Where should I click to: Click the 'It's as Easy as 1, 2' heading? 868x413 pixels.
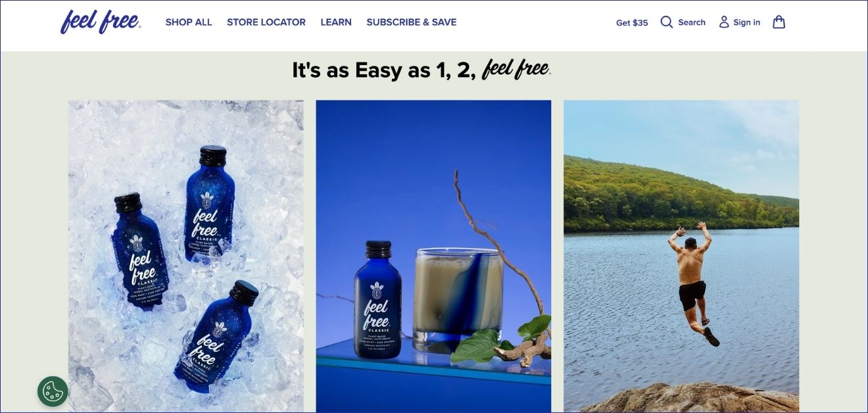[x=384, y=70]
